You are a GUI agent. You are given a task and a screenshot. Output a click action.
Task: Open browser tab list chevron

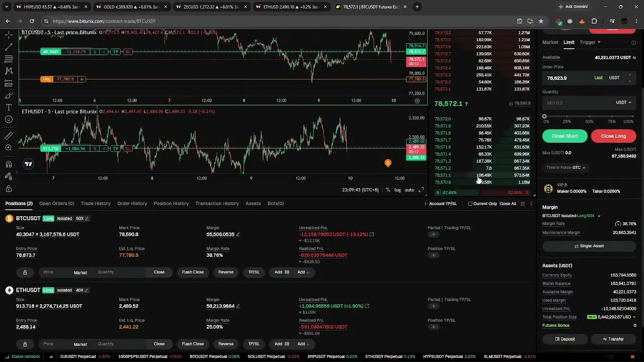7,7
